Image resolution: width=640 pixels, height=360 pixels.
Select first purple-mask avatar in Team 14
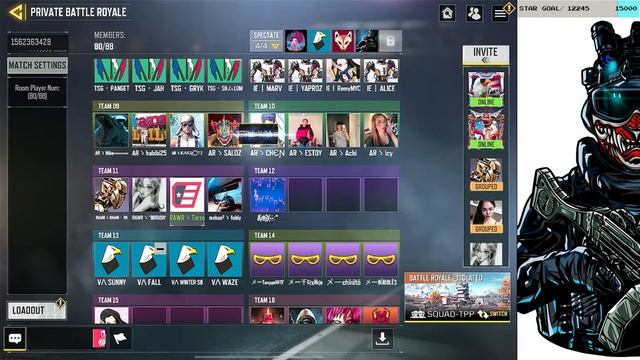click(267, 260)
